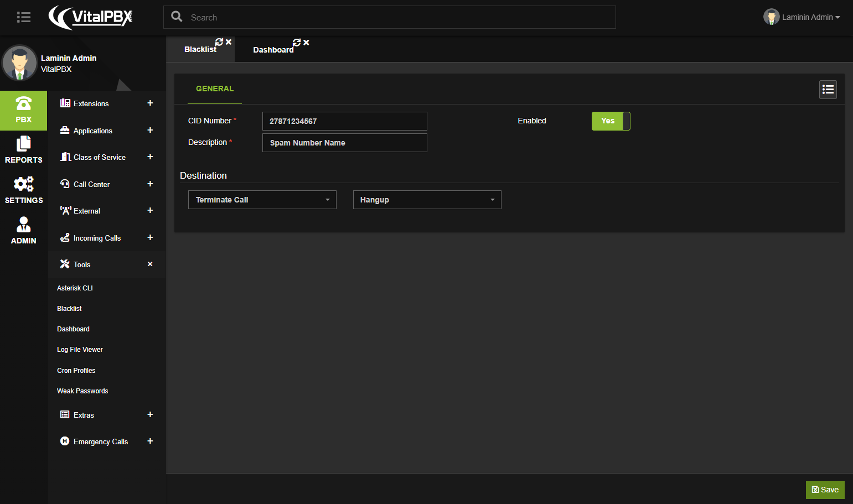This screenshot has width=853, height=504.
Task: Expand Applications with plus sign
Action: [150, 130]
